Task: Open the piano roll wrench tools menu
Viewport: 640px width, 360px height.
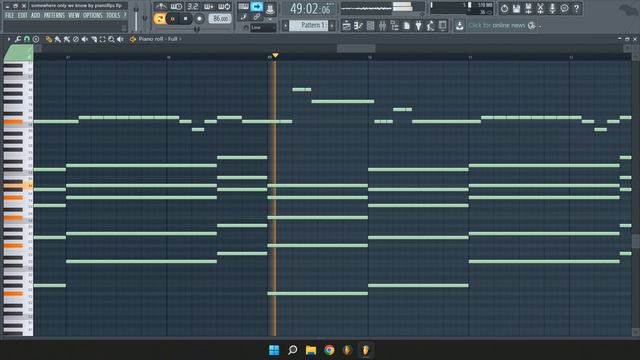Action: coord(18,39)
